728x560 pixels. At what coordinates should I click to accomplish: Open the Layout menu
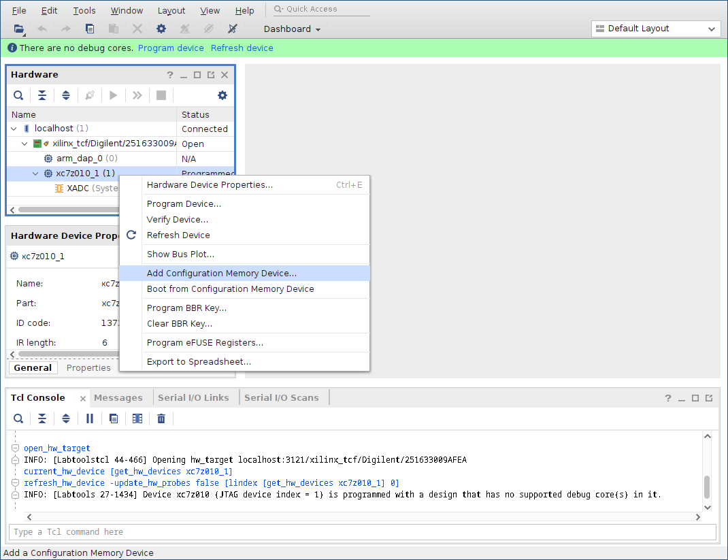pyautogui.click(x=171, y=11)
